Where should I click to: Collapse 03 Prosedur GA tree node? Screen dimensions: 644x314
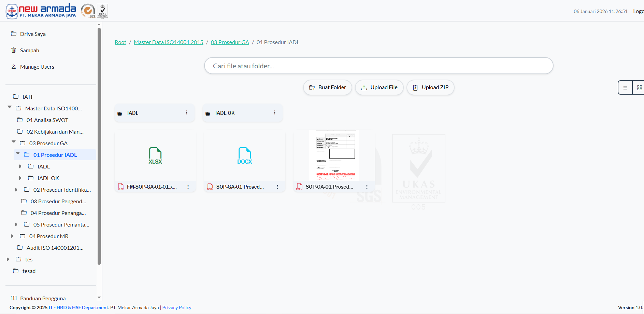tap(14, 141)
